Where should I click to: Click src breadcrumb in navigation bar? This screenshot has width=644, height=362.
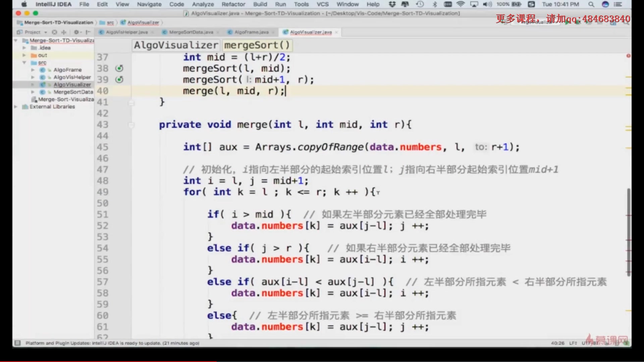pyautogui.click(x=110, y=22)
